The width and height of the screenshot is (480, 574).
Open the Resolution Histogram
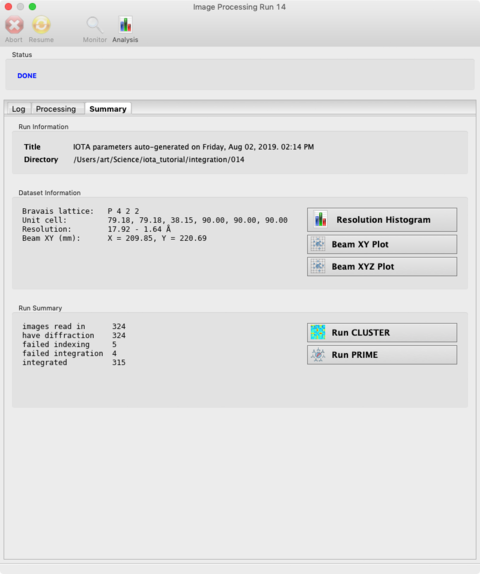(382, 220)
